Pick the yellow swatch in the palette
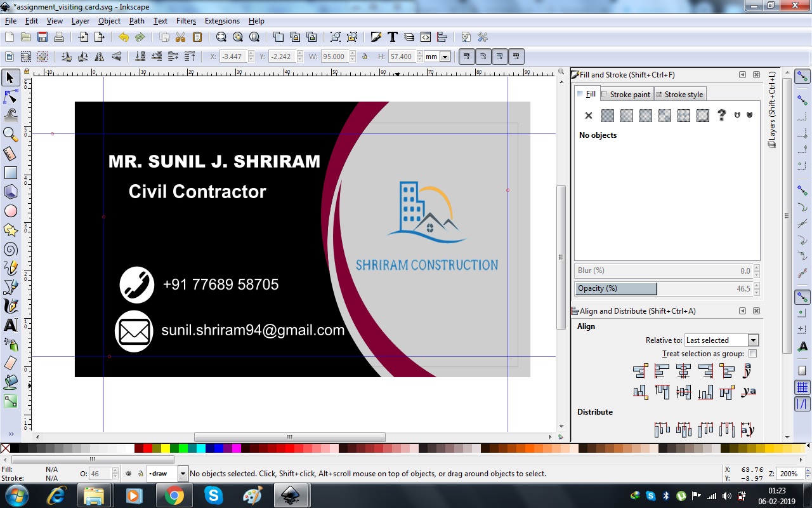 166,448
